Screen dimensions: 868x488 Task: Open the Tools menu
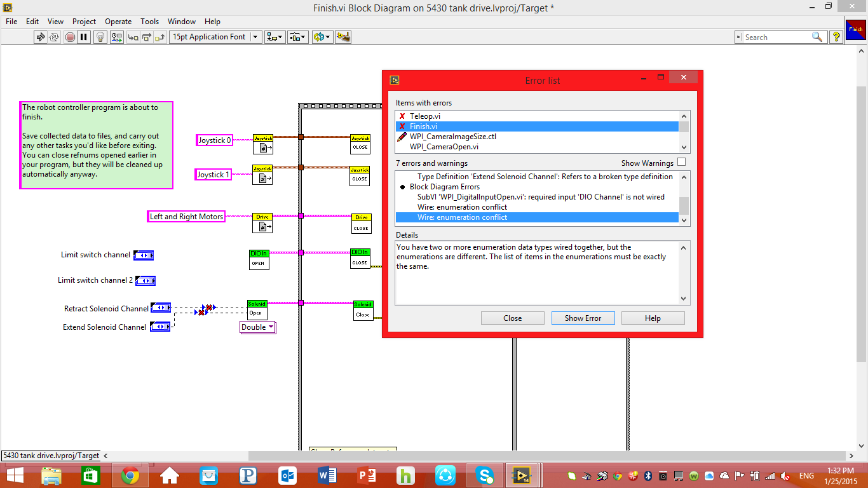150,22
